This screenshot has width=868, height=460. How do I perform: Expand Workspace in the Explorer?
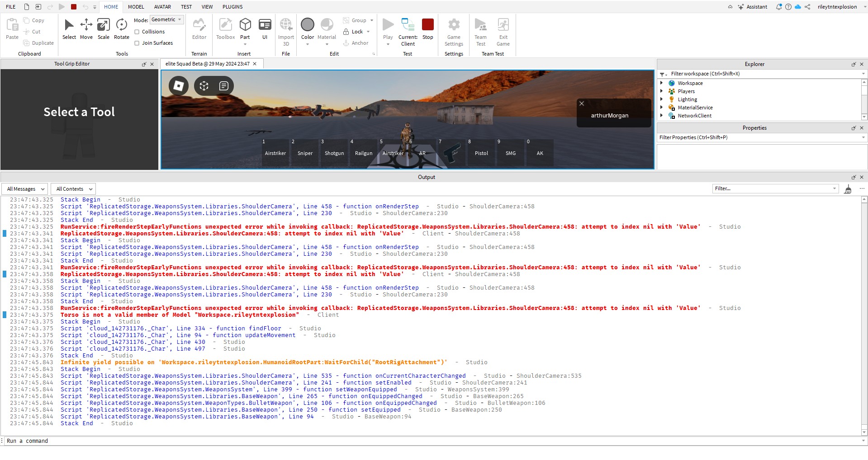click(x=662, y=83)
